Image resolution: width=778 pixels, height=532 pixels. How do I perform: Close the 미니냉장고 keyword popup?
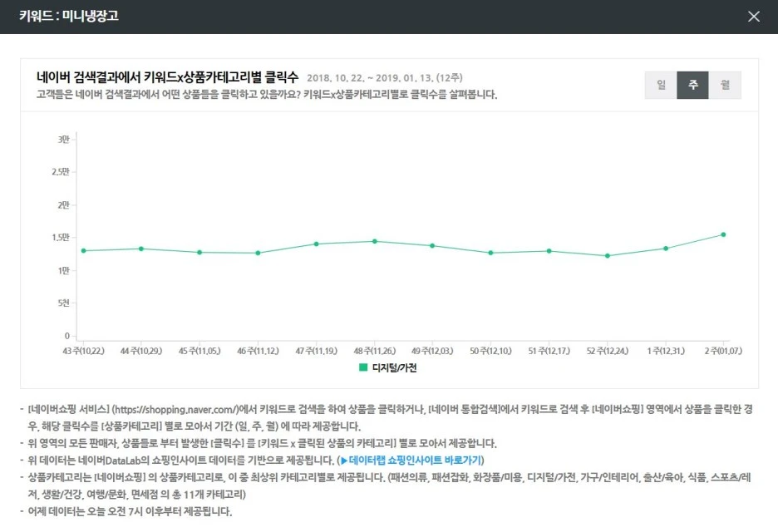coord(753,16)
